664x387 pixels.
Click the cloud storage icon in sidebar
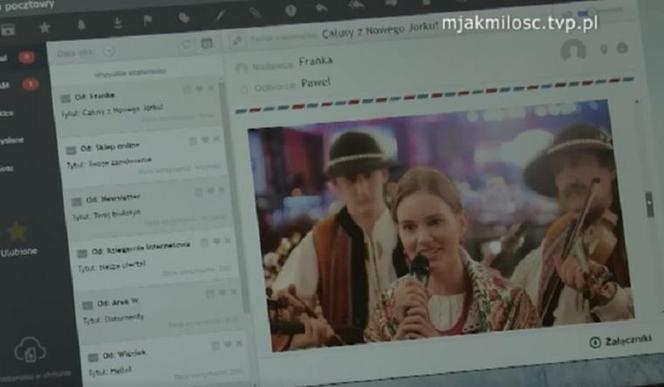30,350
